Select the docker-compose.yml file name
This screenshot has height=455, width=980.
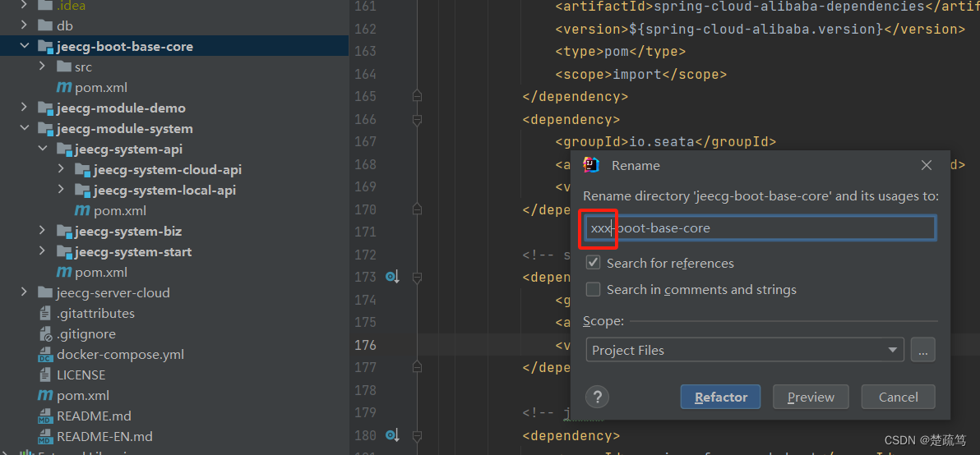coord(120,355)
